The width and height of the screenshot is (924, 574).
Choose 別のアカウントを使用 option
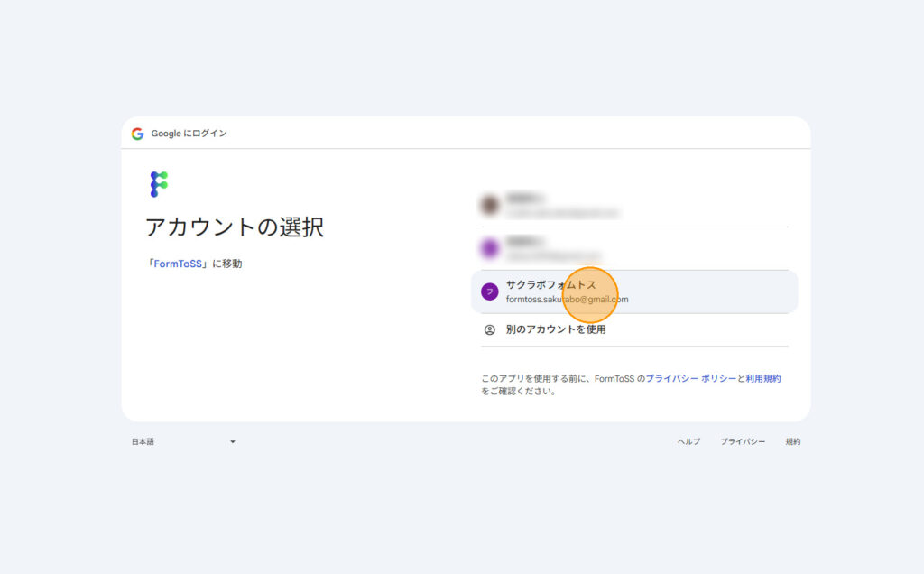(634, 330)
